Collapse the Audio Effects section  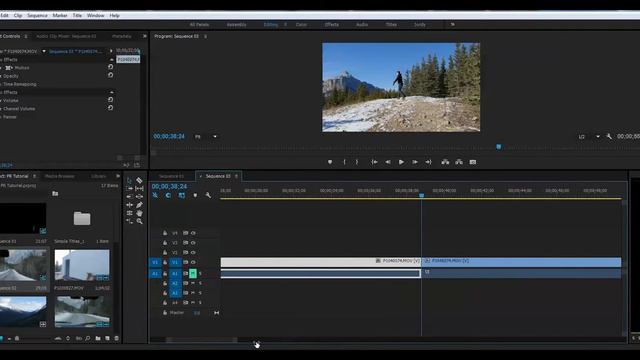(112, 92)
